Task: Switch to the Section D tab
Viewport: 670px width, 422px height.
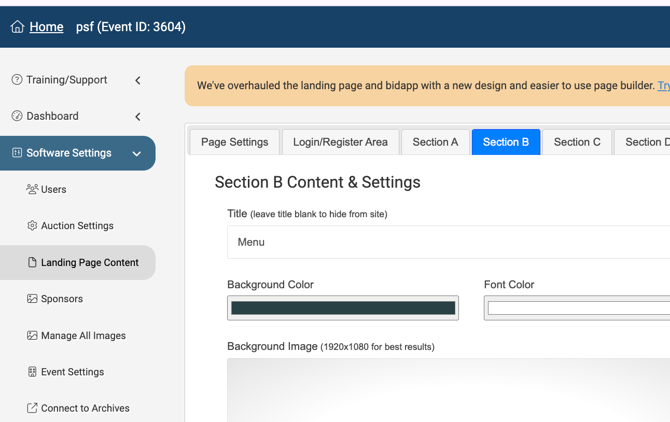Action: (642, 142)
